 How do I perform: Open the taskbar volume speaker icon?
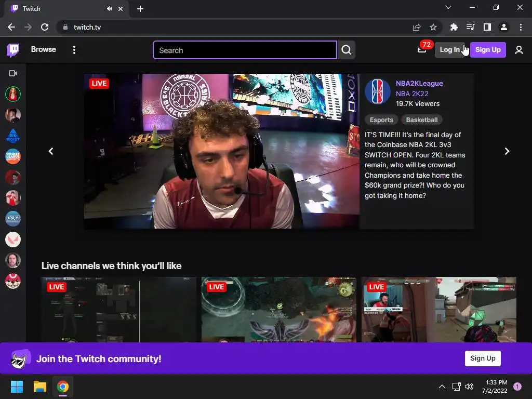point(469,387)
